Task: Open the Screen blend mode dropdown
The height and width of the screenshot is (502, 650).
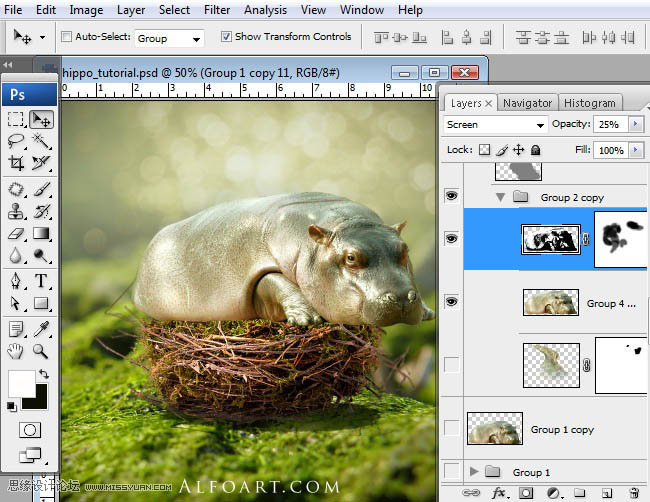Action: coord(495,125)
